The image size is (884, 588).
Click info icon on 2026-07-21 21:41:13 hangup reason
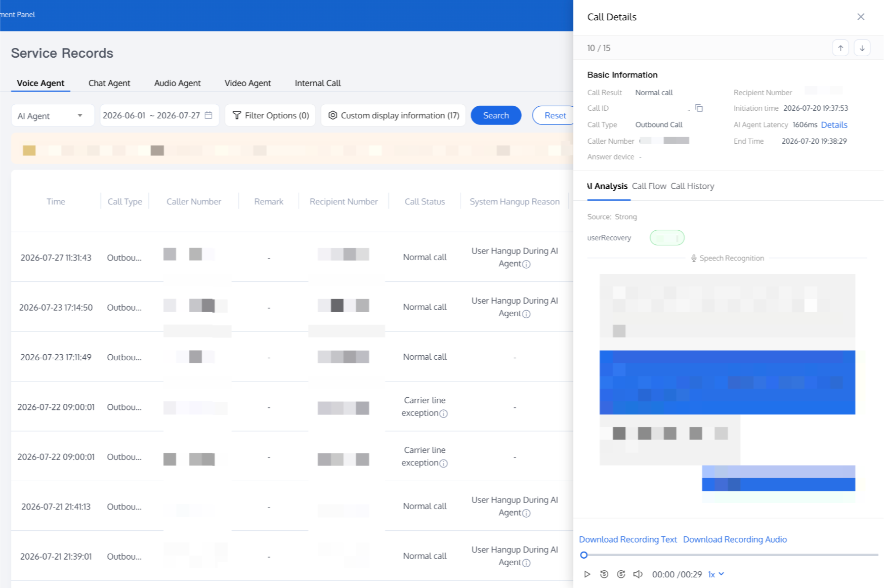pos(526,513)
